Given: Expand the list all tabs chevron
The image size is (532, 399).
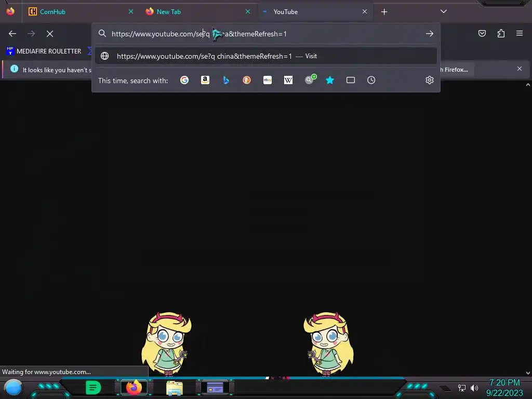Looking at the screenshot, I should (x=444, y=11).
